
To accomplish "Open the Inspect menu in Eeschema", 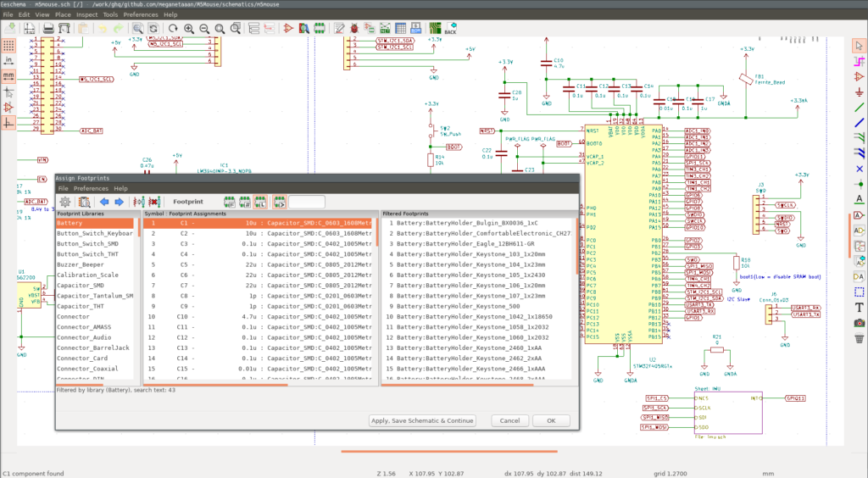I will 86,14.
